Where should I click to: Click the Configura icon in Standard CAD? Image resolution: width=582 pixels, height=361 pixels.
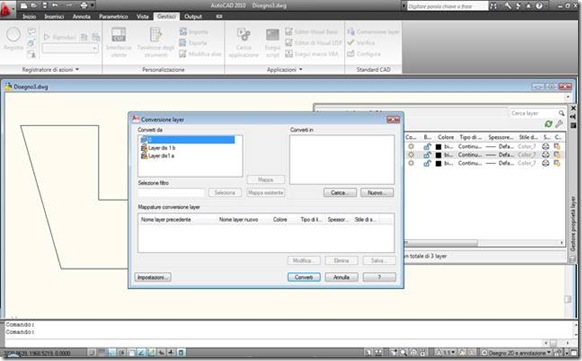[351, 54]
